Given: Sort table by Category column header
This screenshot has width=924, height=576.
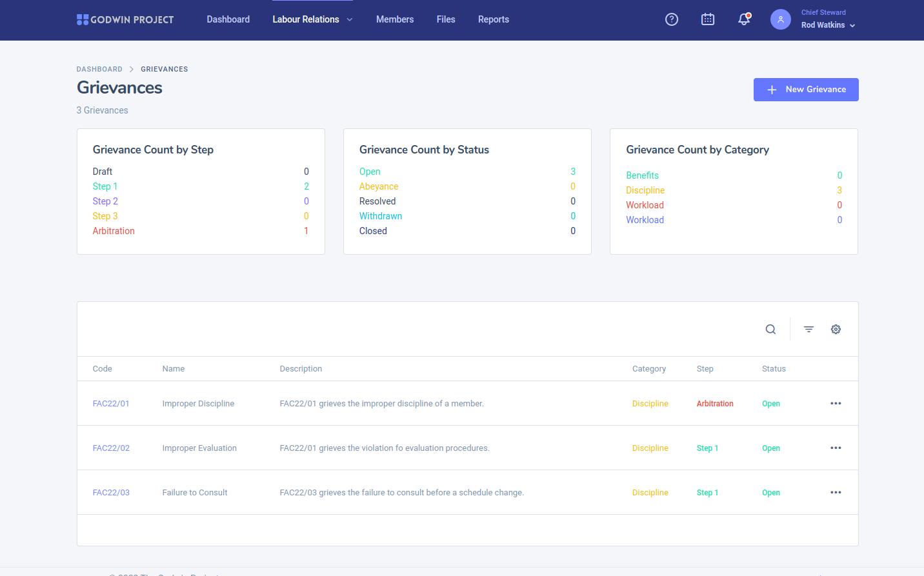Looking at the screenshot, I should pos(649,369).
